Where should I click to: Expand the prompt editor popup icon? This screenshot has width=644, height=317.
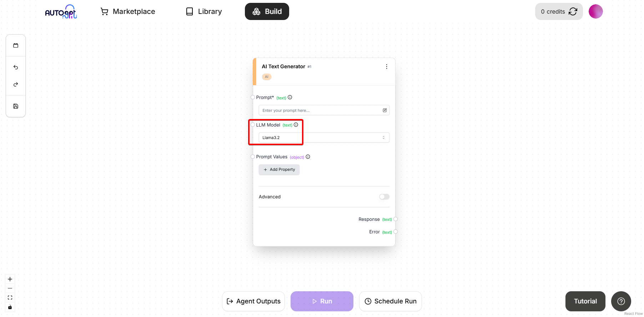pos(384,110)
